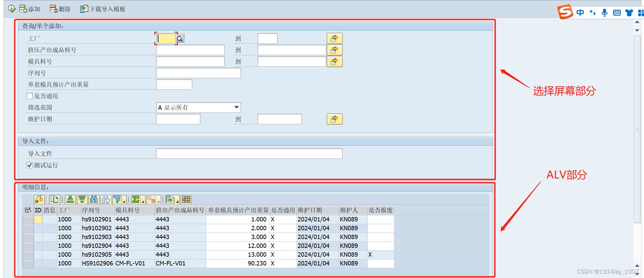Click the 序列号 input field
The width and height of the screenshot is (644, 278).
click(x=198, y=73)
